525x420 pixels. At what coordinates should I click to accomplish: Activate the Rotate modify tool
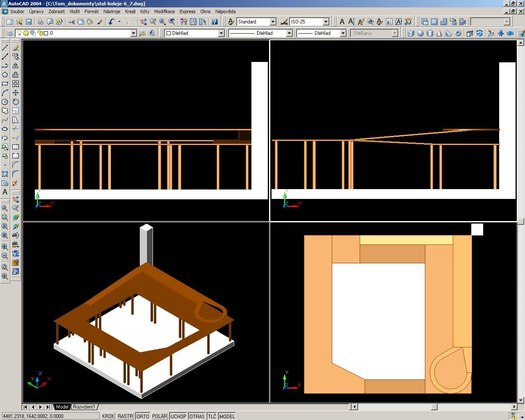pos(16,102)
